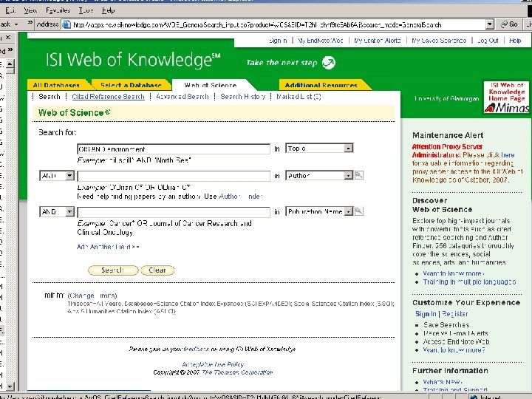532x399 pixels.
Task: Click the Log Out link
Action: [488, 41]
